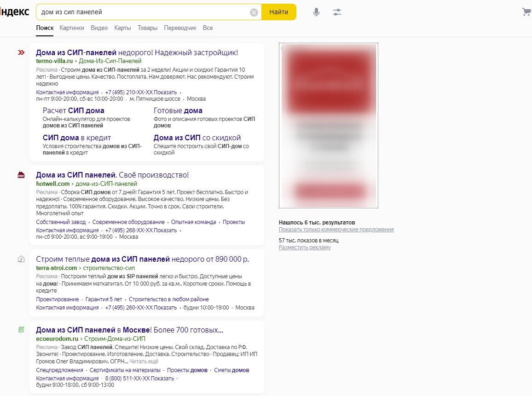This screenshot has width=532, height=396.
Task: Open the 'Сметы домов' link
Action: tap(231, 370)
